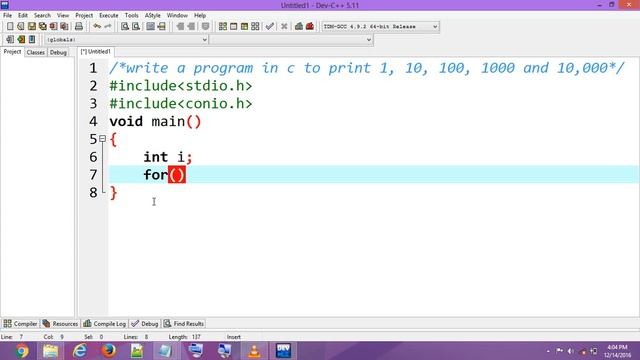Open the Tools menu
640x360 pixels.
(x=131, y=16)
